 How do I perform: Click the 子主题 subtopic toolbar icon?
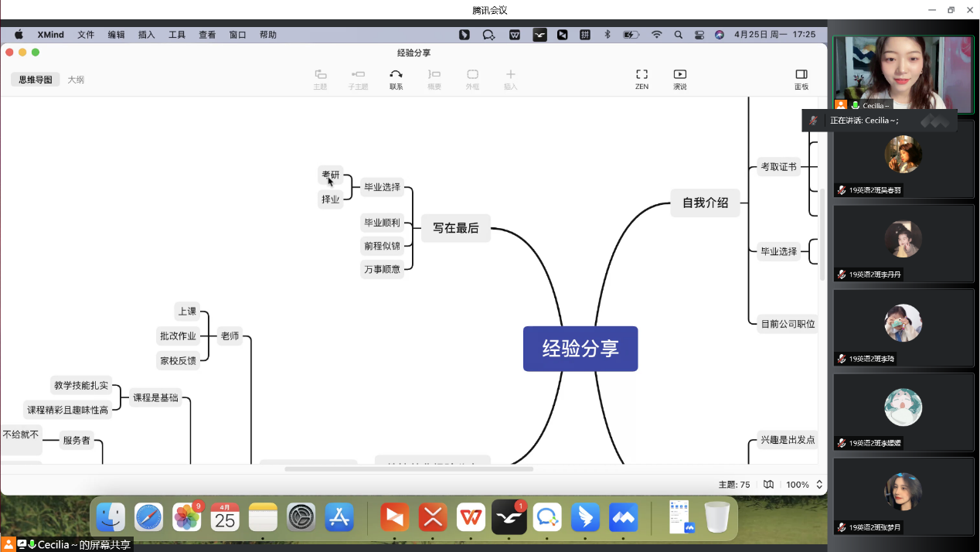point(358,75)
